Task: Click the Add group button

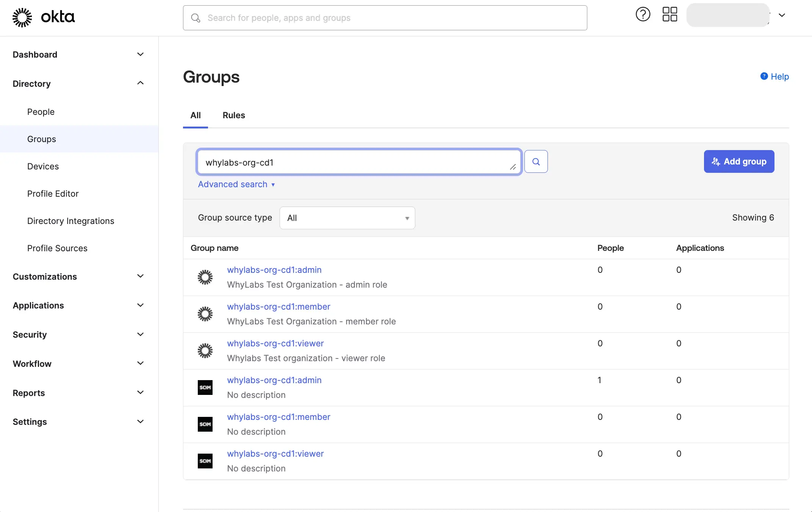Action: coord(738,161)
